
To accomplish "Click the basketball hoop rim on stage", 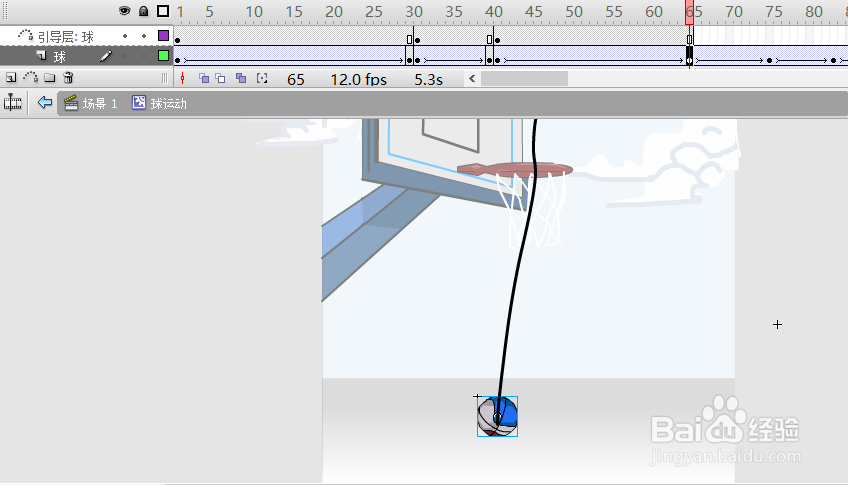I will click(514, 170).
